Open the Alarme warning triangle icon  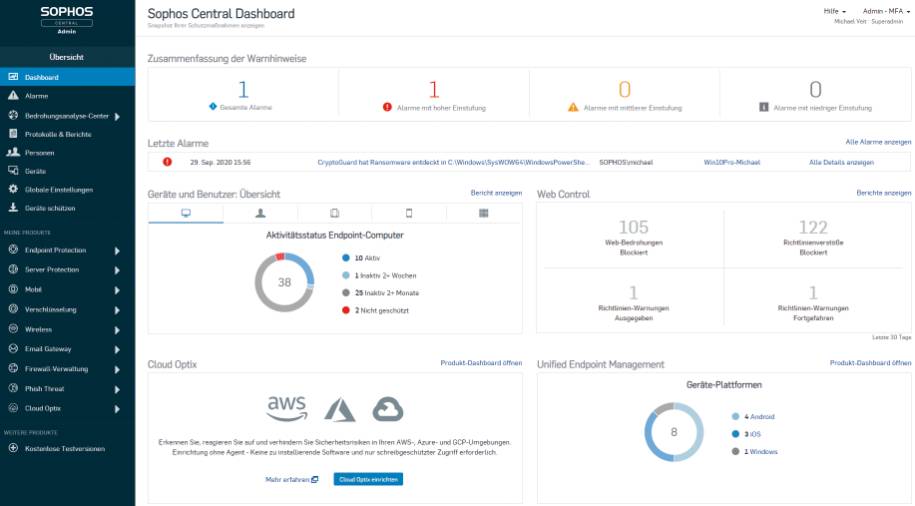pyautogui.click(x=13, y=95)
